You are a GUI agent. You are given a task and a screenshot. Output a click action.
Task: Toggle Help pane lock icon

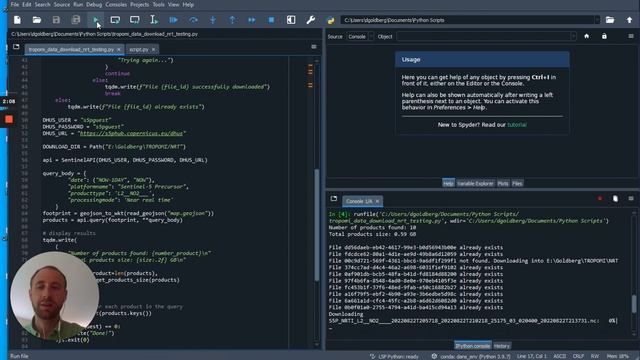click(x=604, y=36)
